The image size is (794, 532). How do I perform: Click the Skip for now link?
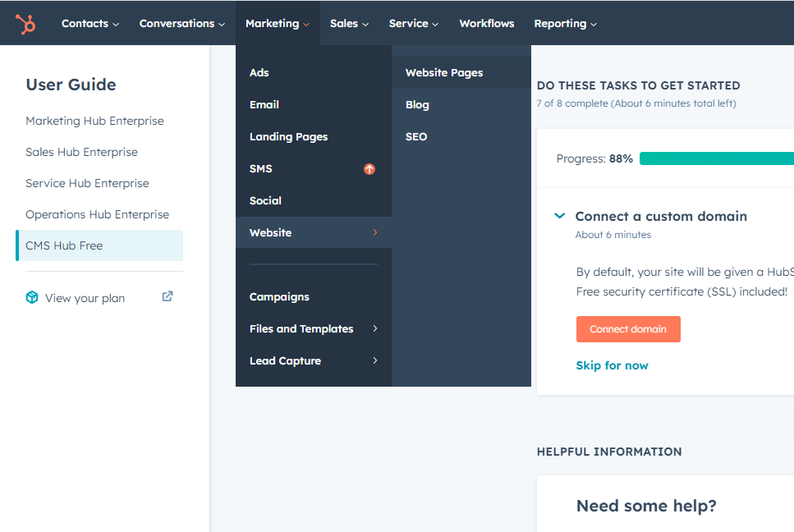tap(612, 365)
